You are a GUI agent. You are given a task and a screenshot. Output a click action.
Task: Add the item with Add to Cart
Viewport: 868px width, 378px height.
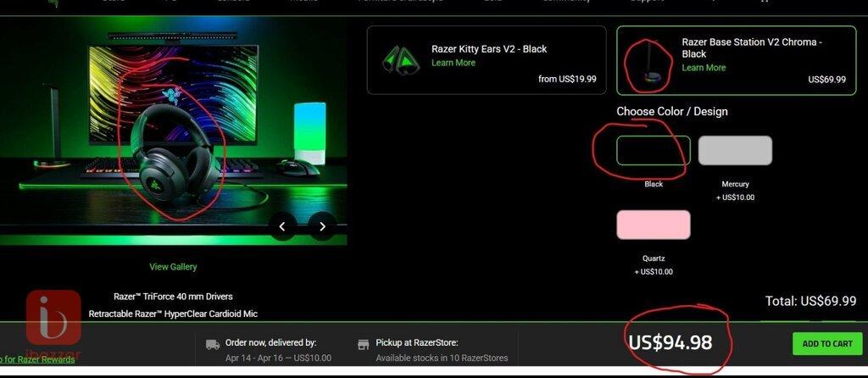(827, 344)
